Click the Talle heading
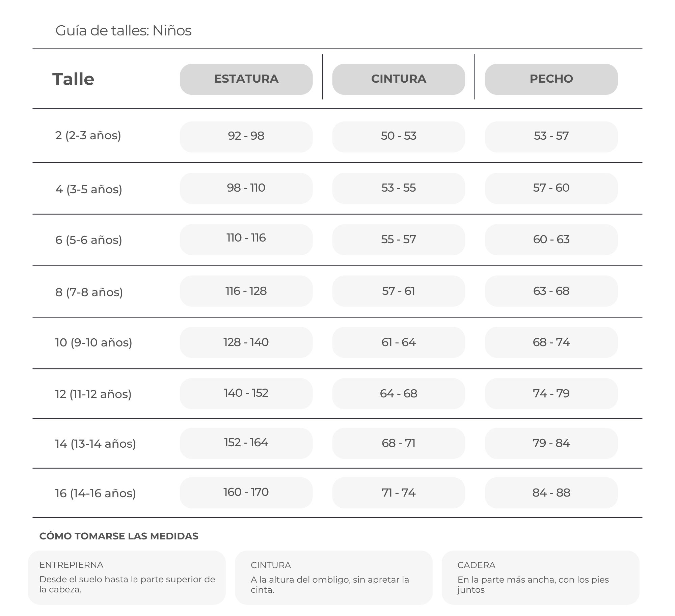 click(73, 79)
